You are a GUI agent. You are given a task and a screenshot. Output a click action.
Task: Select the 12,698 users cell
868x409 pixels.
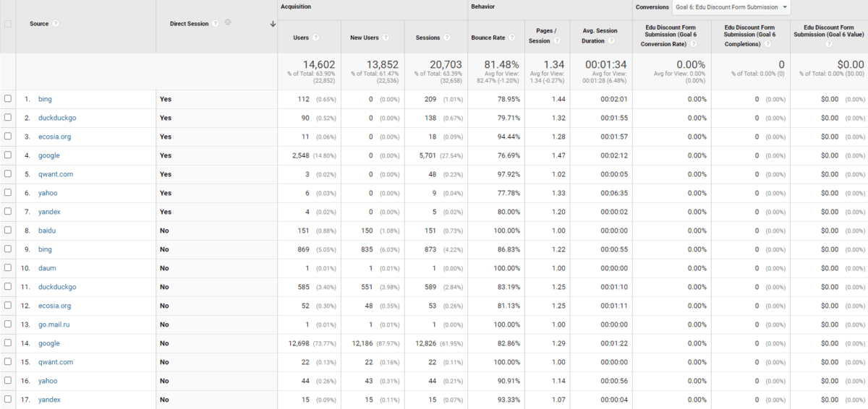(x=297, y=343)
